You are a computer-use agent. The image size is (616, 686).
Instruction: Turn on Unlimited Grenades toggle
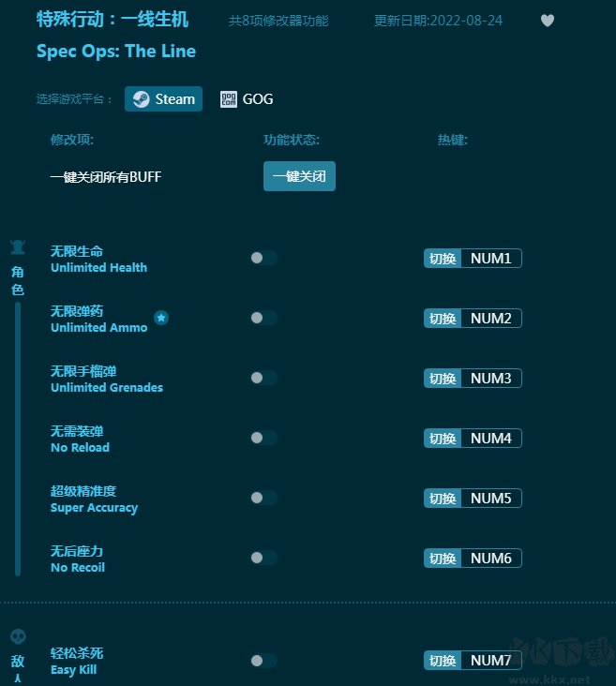(x=263, y=379)
